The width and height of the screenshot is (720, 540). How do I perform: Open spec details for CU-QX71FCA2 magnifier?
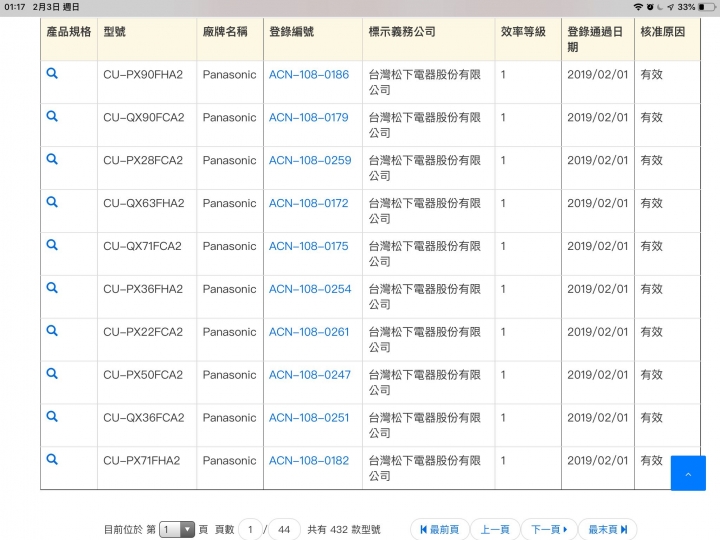(52, 245)
